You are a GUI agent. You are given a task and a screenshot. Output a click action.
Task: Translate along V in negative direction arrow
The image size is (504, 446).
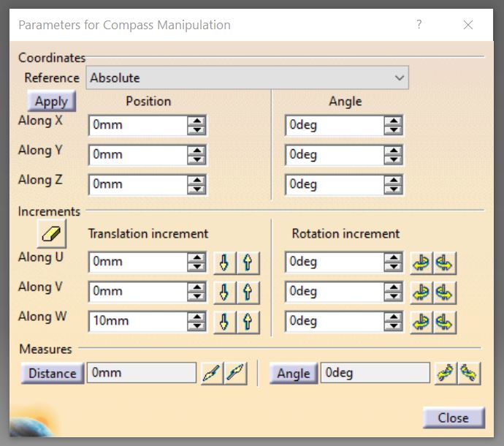click(225, 292)
